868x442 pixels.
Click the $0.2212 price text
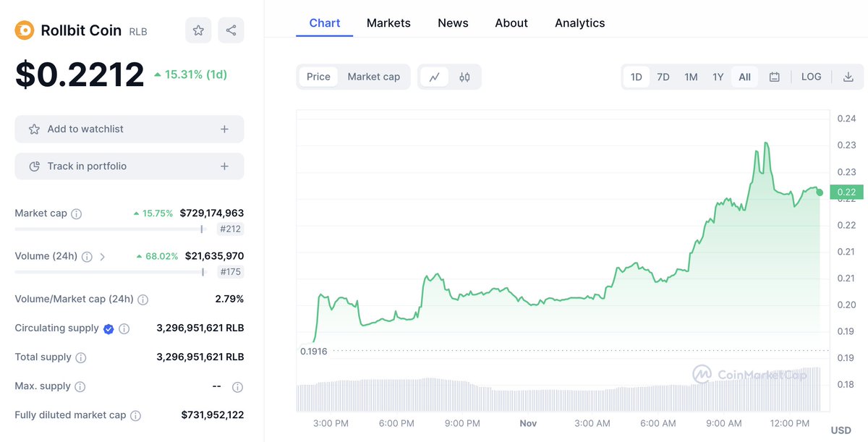point(80,75)
